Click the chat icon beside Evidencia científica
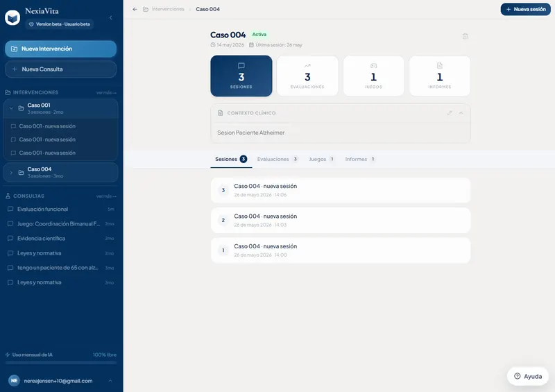 10,238
